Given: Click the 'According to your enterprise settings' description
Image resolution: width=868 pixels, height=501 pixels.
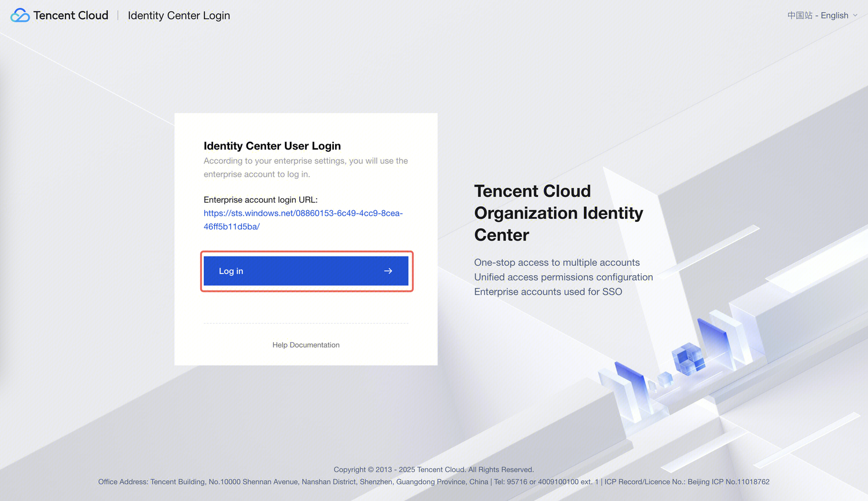Looking at the screenshot, I should (306, 167).
